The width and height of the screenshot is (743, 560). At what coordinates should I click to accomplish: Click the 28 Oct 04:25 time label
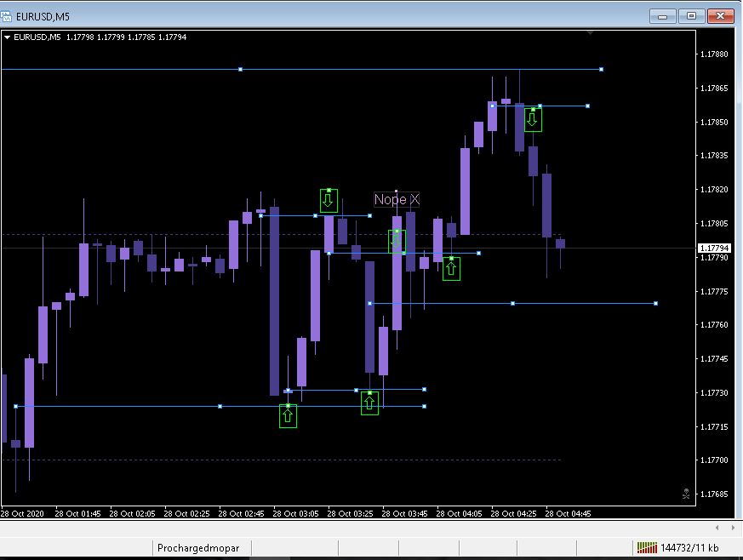click(x=514, y=513)
